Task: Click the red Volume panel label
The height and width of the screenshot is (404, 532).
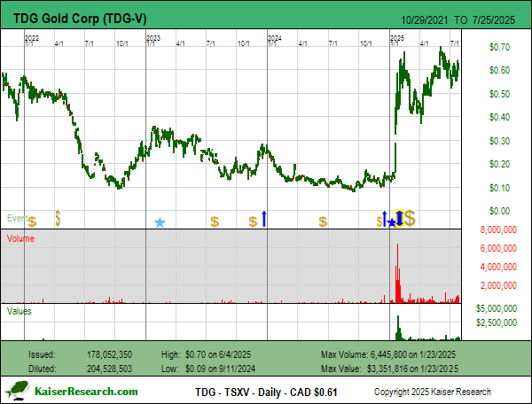Action: point(20,238)
